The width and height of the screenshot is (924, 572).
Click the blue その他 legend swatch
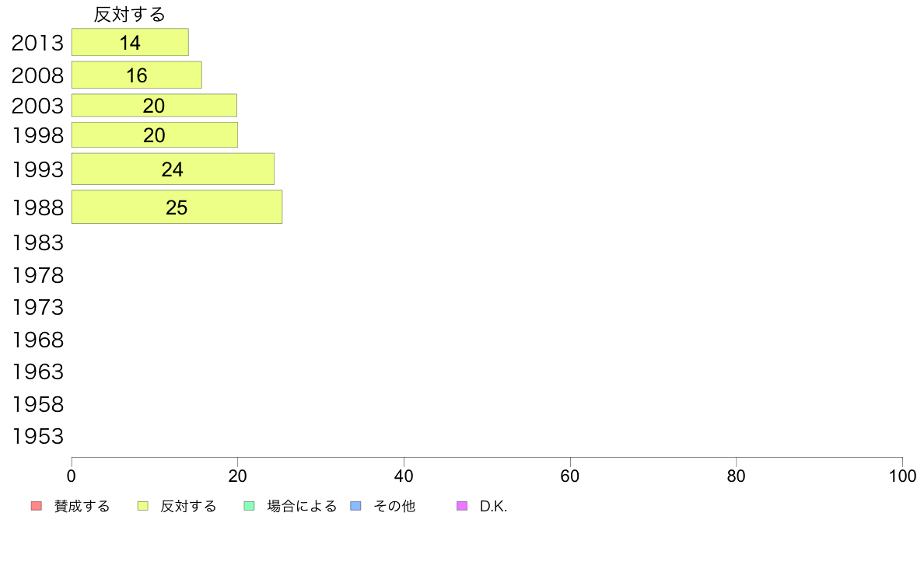(x=356, y=506)
